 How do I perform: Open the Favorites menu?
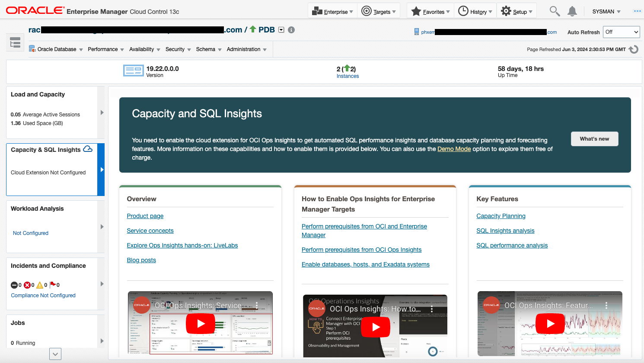coord(430,11)
